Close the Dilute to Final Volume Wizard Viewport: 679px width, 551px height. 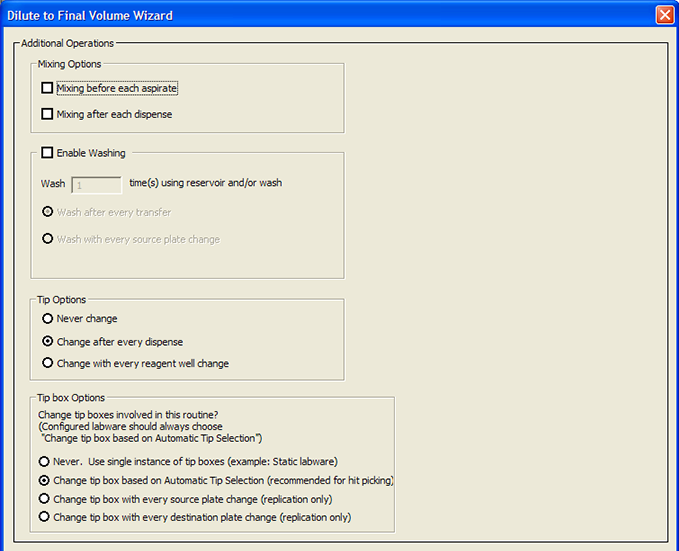pyautogui.click(x=664, y=15)
